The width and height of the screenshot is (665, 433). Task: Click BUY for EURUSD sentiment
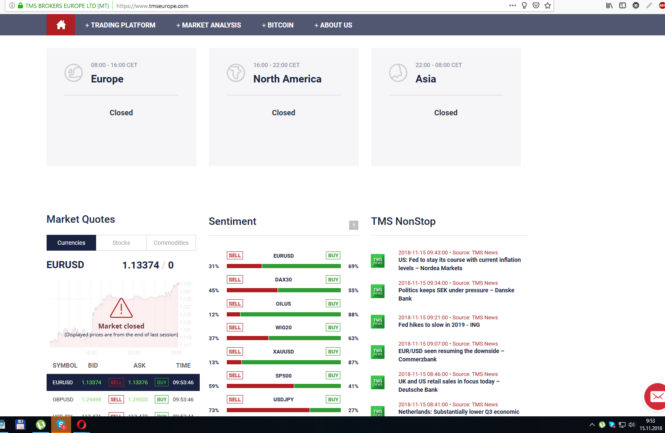(333, 255)
